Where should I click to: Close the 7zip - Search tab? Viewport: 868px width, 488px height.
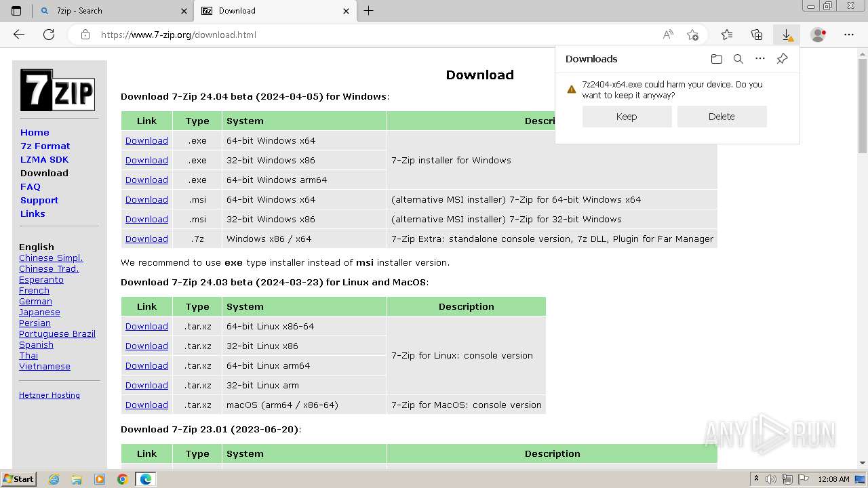pyautogui.click(x=184, y=11)
